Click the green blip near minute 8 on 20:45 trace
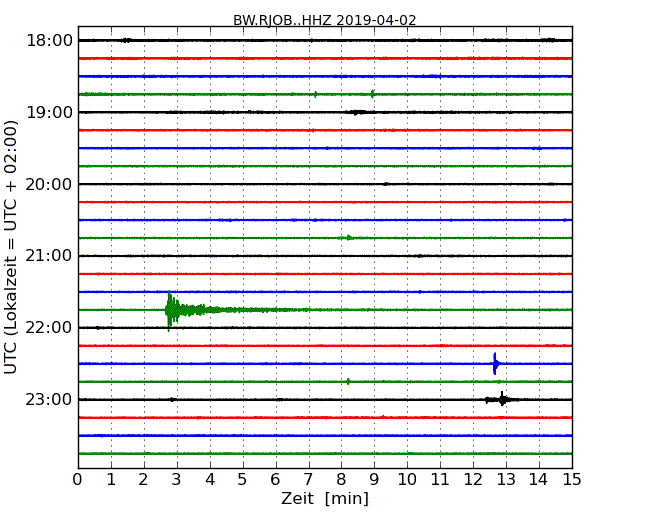This screenshot has height=520, width=650. coord(349,238)
